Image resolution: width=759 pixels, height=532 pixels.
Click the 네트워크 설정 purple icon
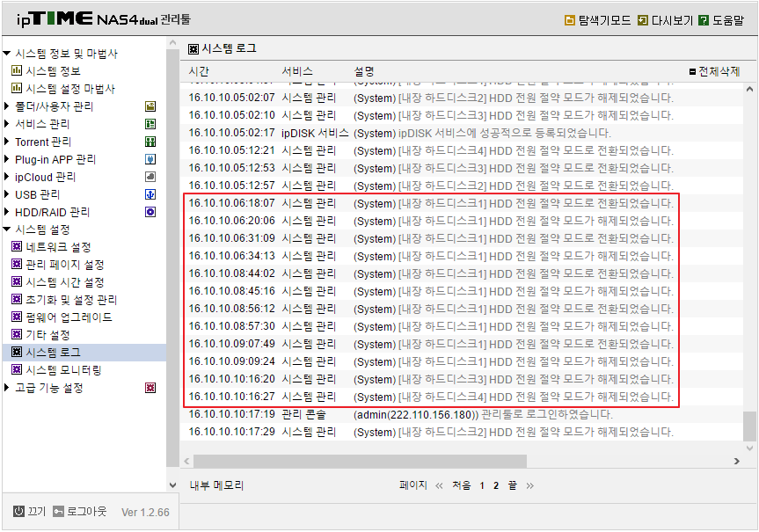click(x=17, y=247)
